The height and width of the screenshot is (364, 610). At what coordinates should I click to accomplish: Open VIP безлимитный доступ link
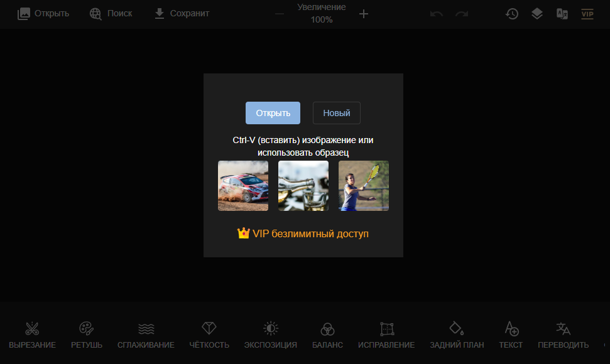(303, 233)
